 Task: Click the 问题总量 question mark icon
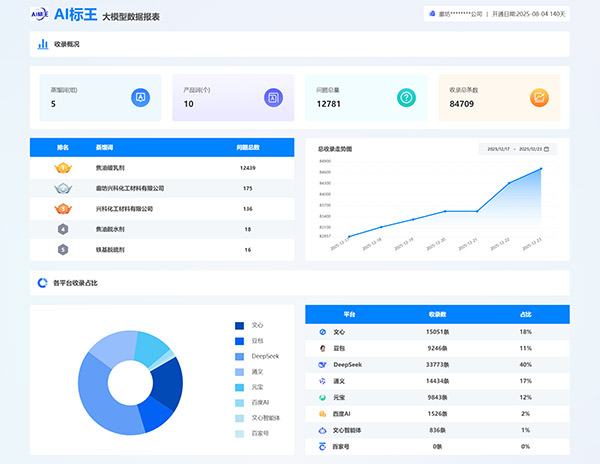coord(406,97)
